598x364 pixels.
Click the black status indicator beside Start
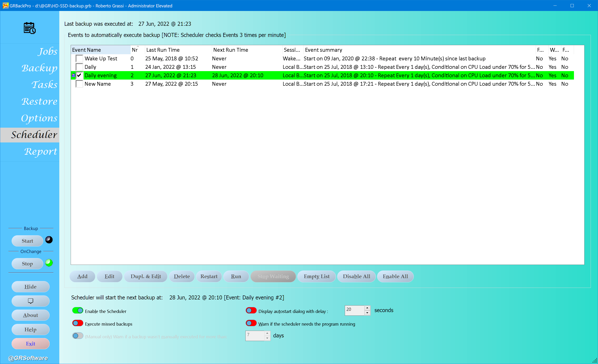click(49, 240)
